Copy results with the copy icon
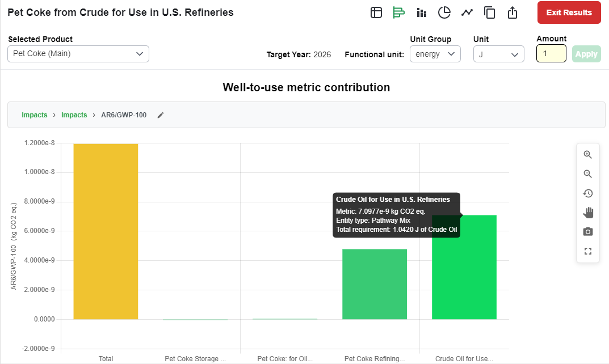The image size is (609, 364). 489,12
